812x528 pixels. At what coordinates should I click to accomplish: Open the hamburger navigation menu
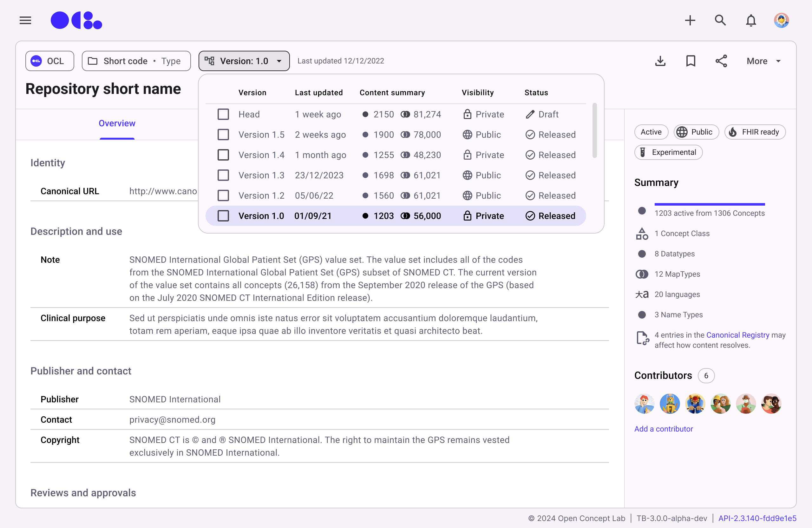[25, 21]
